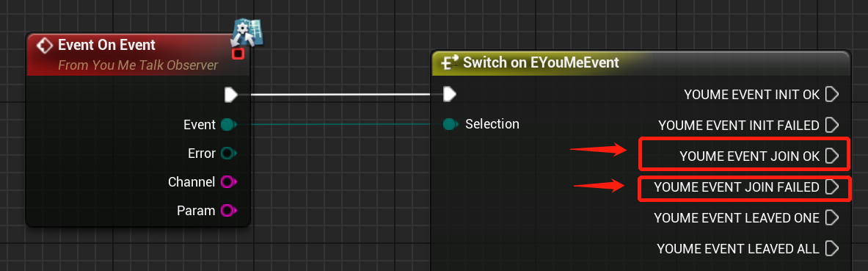This screenshot has width=868, height=271.
Task: Click the Event On Event exec output pin
Action: coord(231,95)
